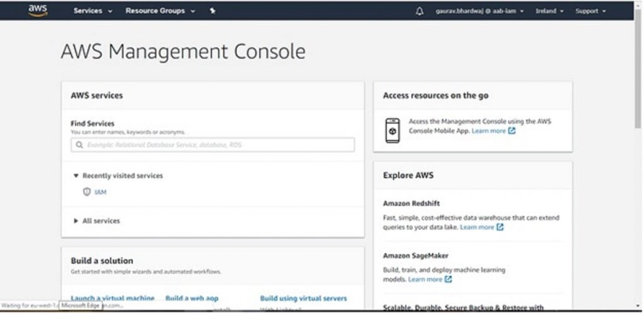This screenshot has width=644, height=313.
Task: Click external link icon under Amazon SageMaker
Action: tap(448, 279)
